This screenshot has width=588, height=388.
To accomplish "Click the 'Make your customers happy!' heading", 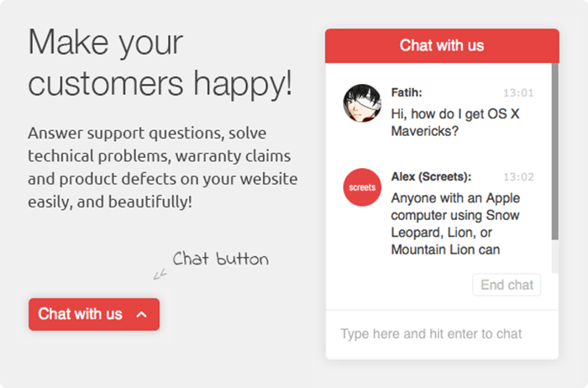I will (160, 62).
